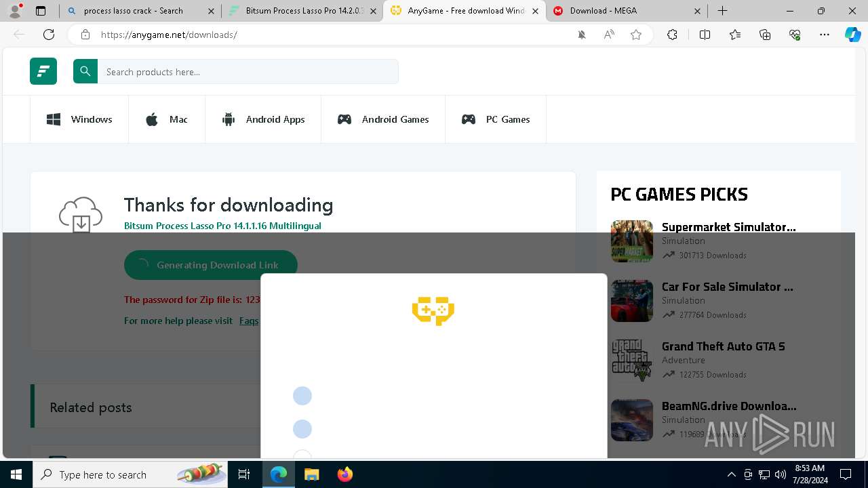Click the yellow gamepad logo in popup
The height and width of the screenshot is (488, 868).
click(x=433, y=310)
